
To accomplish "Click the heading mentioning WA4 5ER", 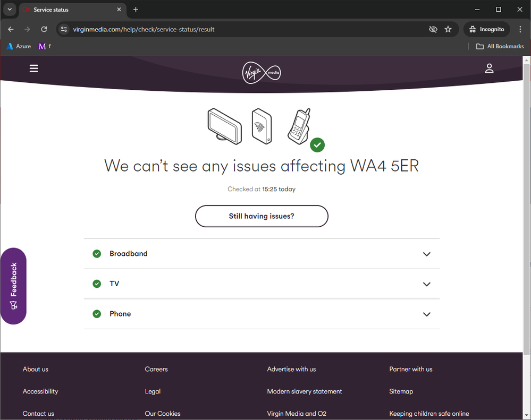I will coord(262,166).
